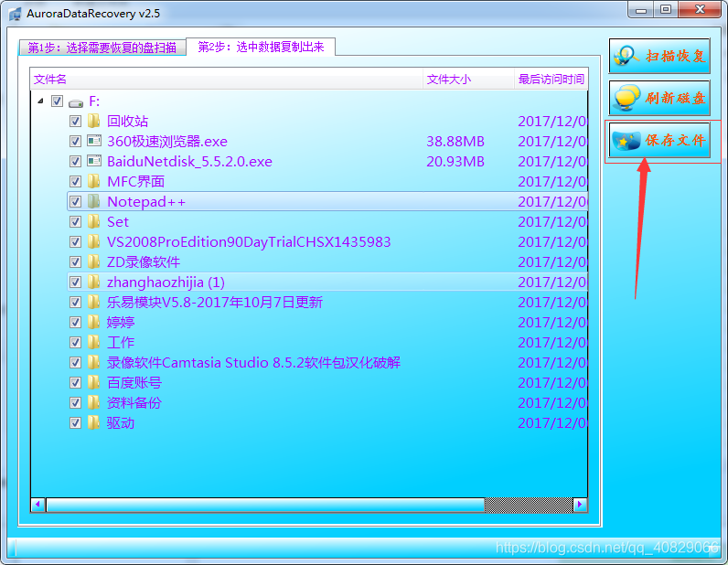This screenshot has height=565, width=728.
Task: Uncheck the Notepad++ checkbox
Action: point(75,201)
